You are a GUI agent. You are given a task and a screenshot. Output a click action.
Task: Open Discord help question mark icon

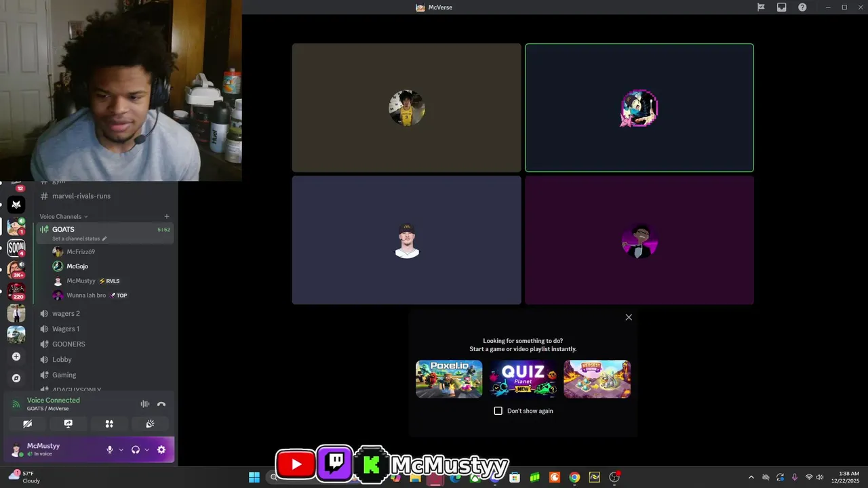[802, 7]
